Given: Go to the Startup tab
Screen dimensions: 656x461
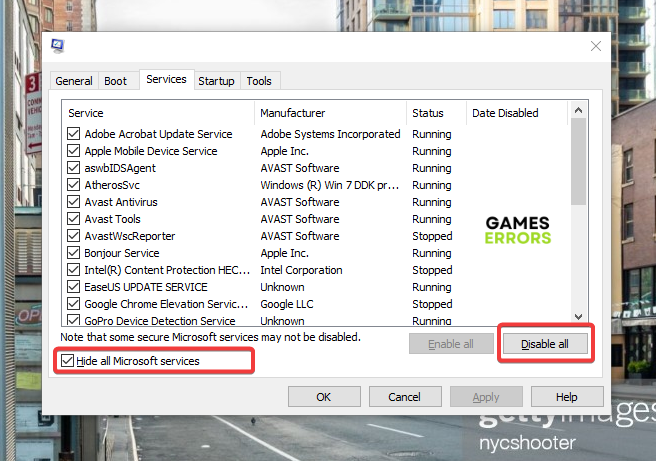Looking at the screenshot, I should [x=216, y=81].
